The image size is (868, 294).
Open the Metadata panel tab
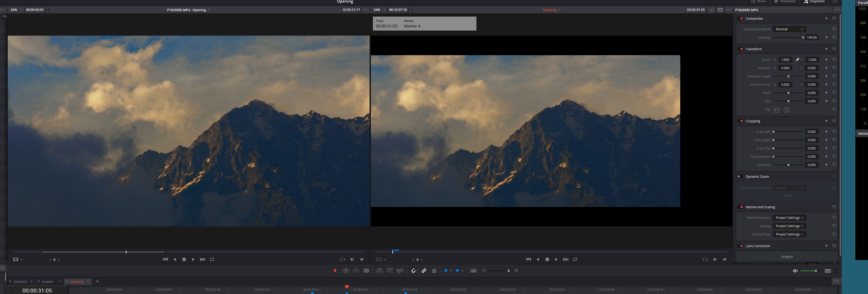click(784, 2)
